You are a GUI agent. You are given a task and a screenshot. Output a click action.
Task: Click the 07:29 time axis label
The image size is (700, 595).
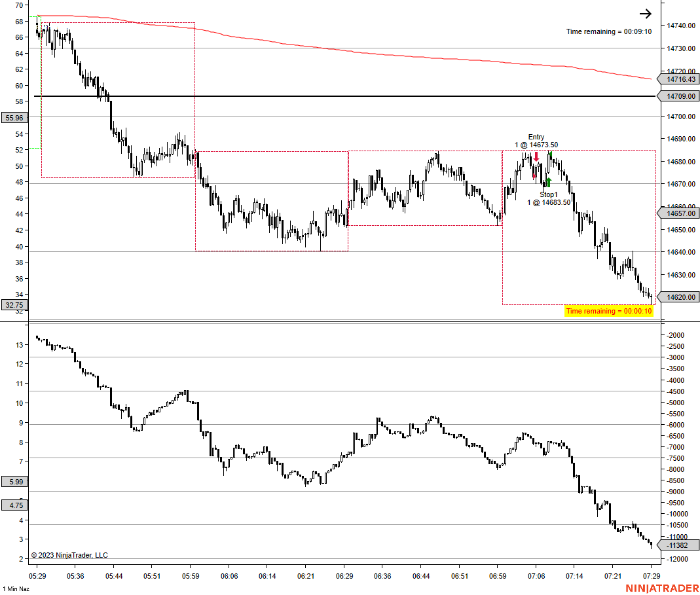(652, 576)
